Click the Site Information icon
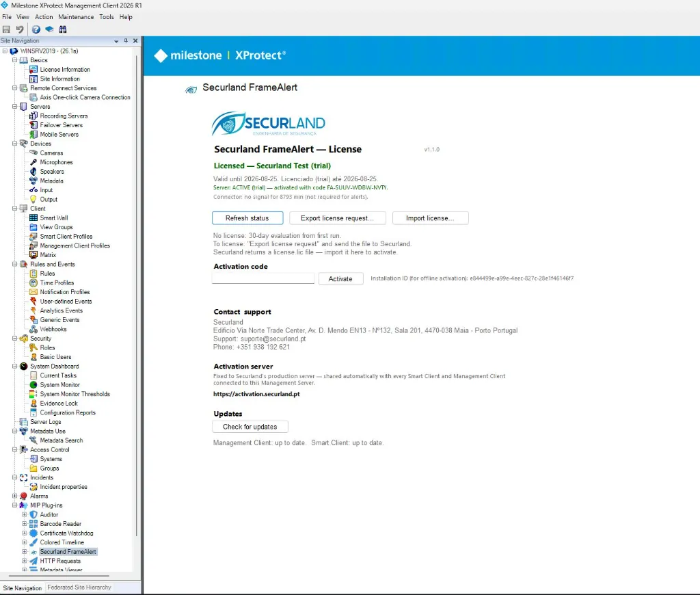The image size is (700, 595). pos(33,79)
